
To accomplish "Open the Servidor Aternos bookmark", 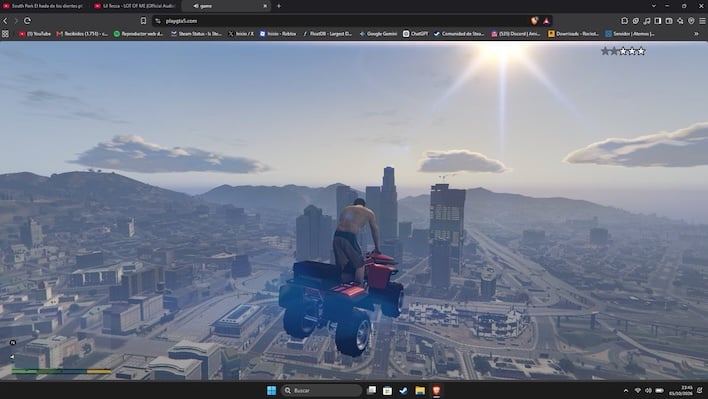I will coord(630,34).
